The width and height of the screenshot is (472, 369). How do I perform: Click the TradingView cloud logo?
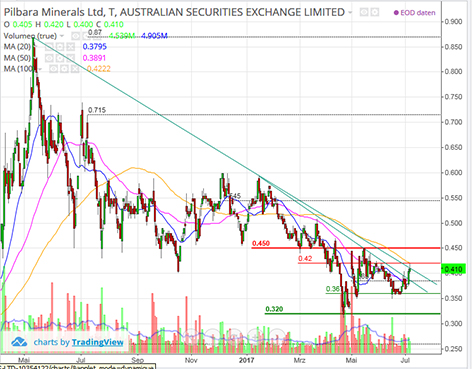(19, 342)
